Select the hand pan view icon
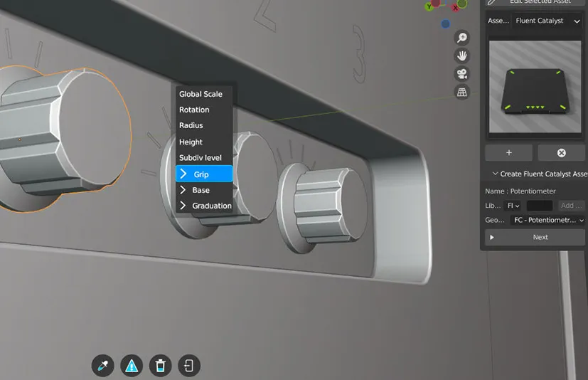 462,56
